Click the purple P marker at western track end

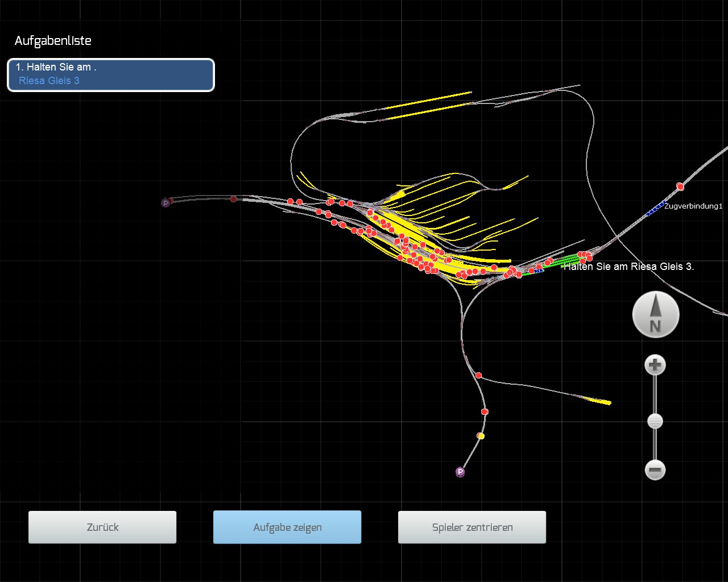click(x=166, y=202)
